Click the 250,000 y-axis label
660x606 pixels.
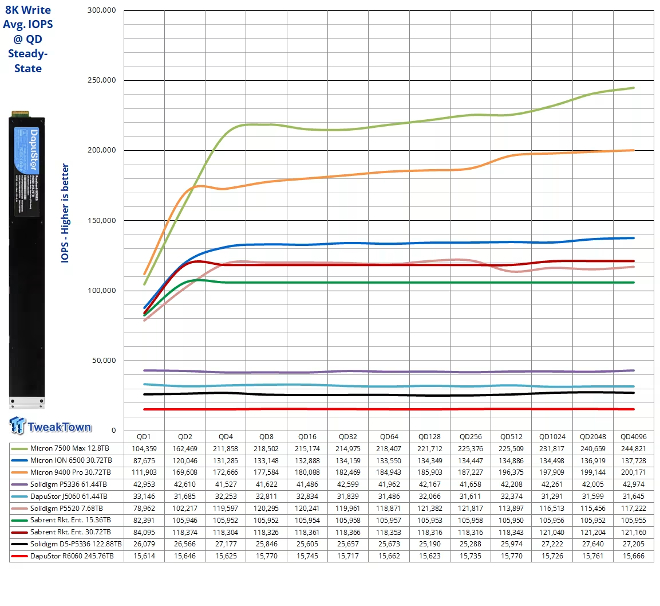pyautogui.click(x=102, y=80)
